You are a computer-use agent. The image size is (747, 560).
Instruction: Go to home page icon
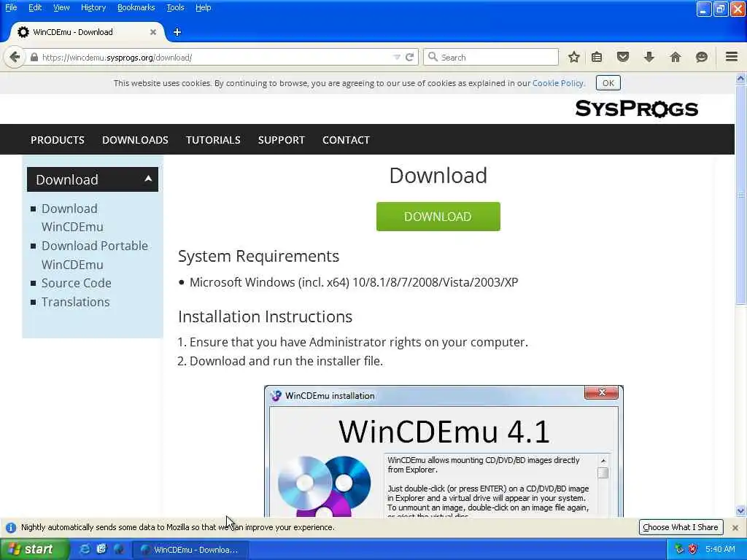tap(675, 58)
